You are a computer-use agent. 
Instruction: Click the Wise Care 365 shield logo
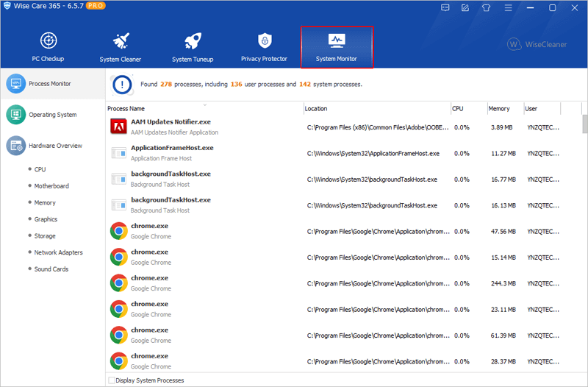click(7, 6)
